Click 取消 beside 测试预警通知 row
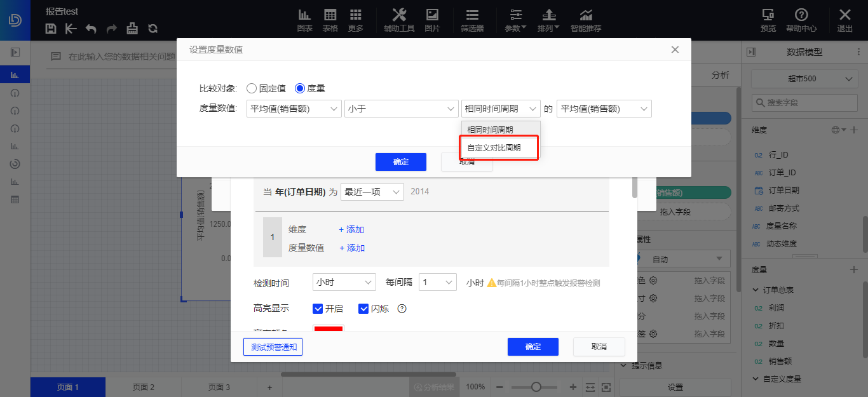 [x=599, y=347]
